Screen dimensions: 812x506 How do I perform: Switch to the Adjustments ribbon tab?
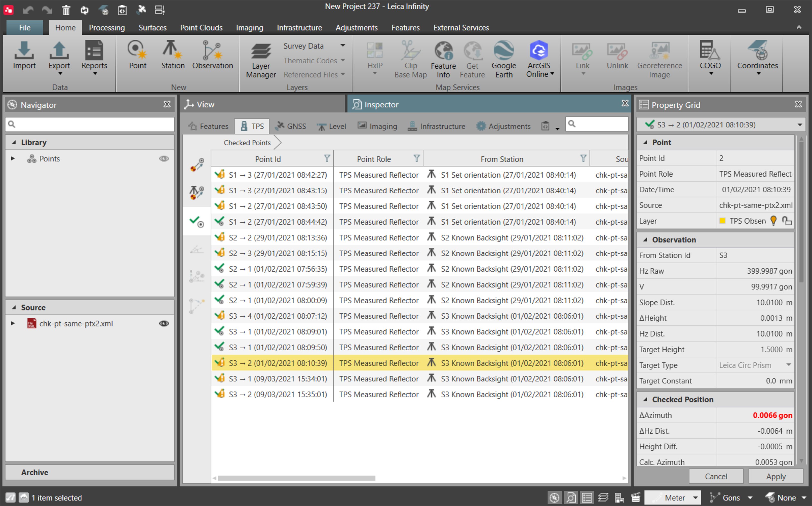[356, 28]
